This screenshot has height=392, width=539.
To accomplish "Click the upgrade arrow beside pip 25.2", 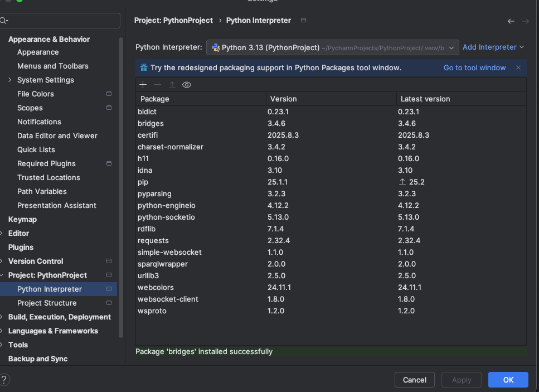I will (402, 182).
